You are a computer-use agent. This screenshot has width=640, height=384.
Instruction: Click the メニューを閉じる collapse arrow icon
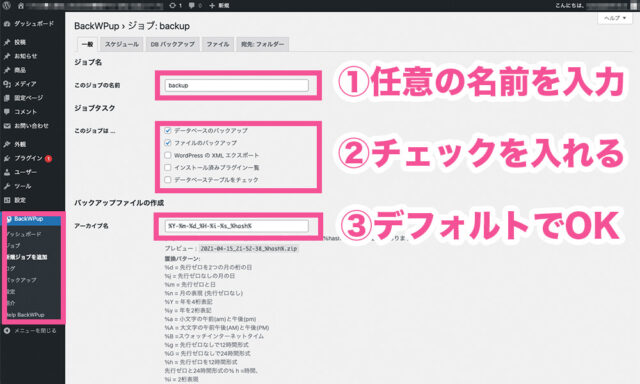pyautogui.click(x=7, y=331)
